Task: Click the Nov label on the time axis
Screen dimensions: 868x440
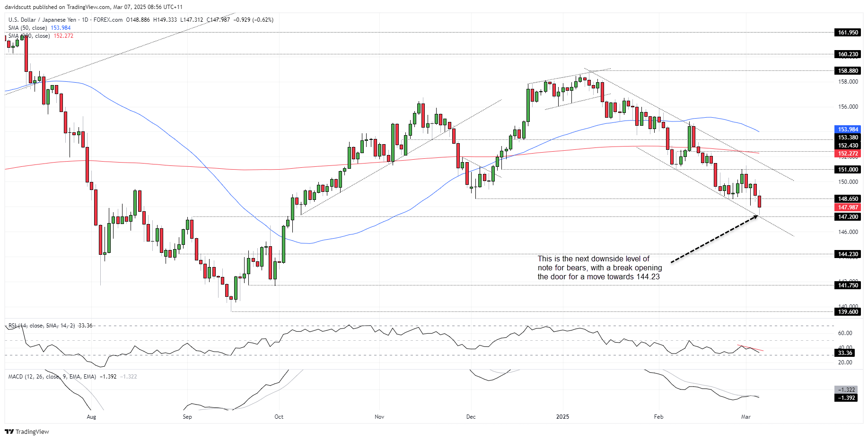Action: [379, 417]
